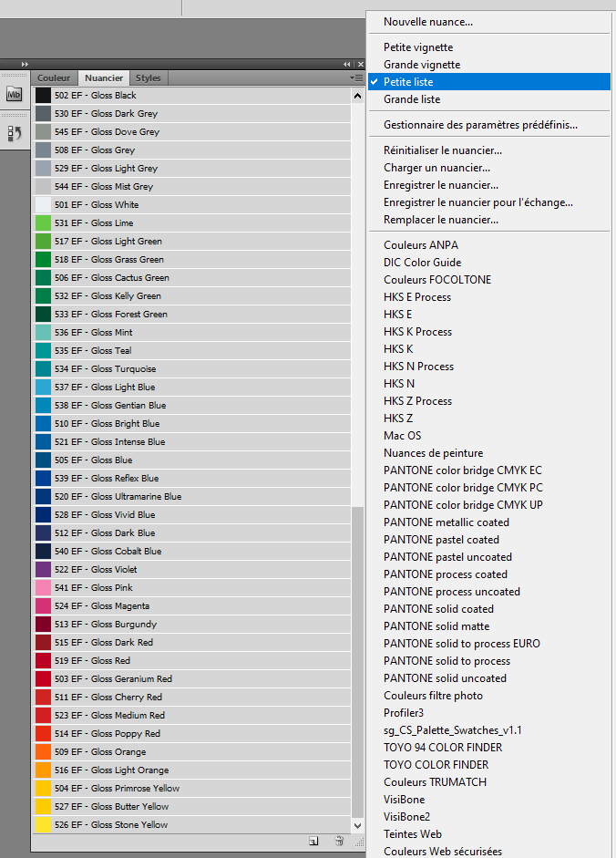Viewport: 616px width, 858px height.
Task: Load the DIC Color Guide library
Action: 422,263
